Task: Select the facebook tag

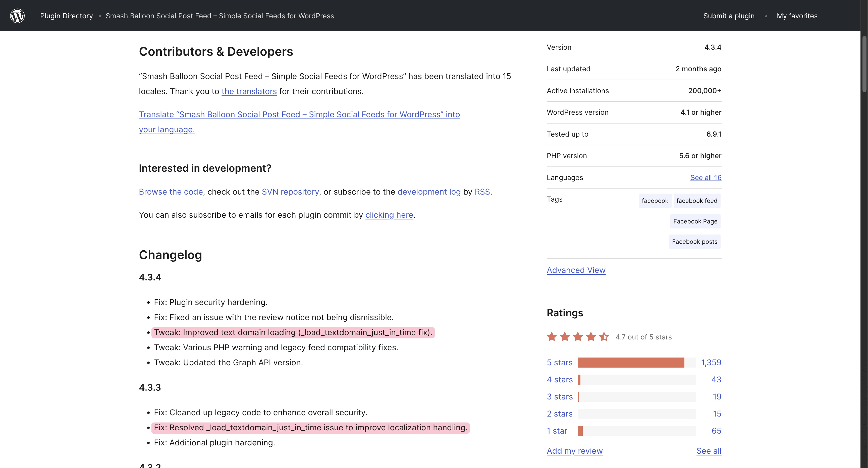Action: [x=655, y=201]
